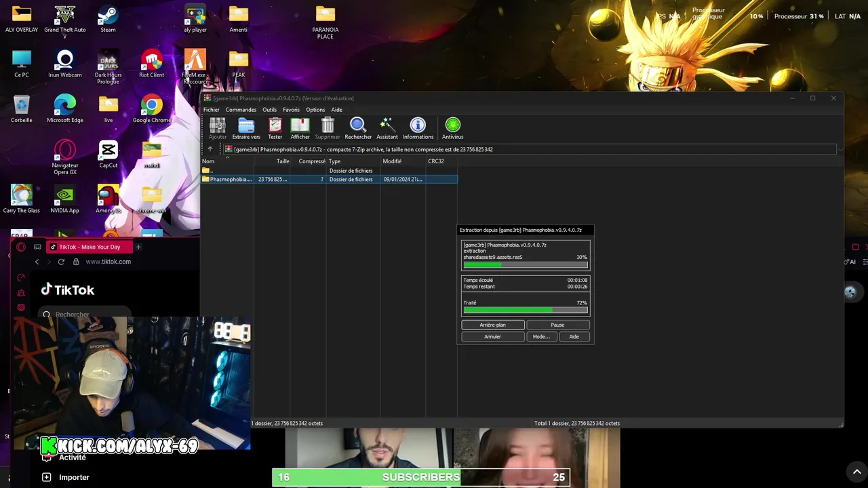The image size is (868, 488).
Task: Open the Commandes menu
Action: (241, 110)
